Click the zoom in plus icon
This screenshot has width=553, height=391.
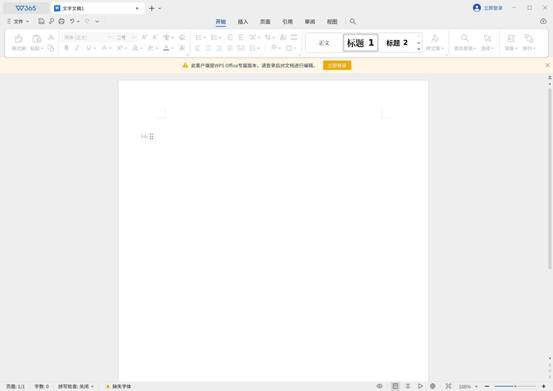544,386
